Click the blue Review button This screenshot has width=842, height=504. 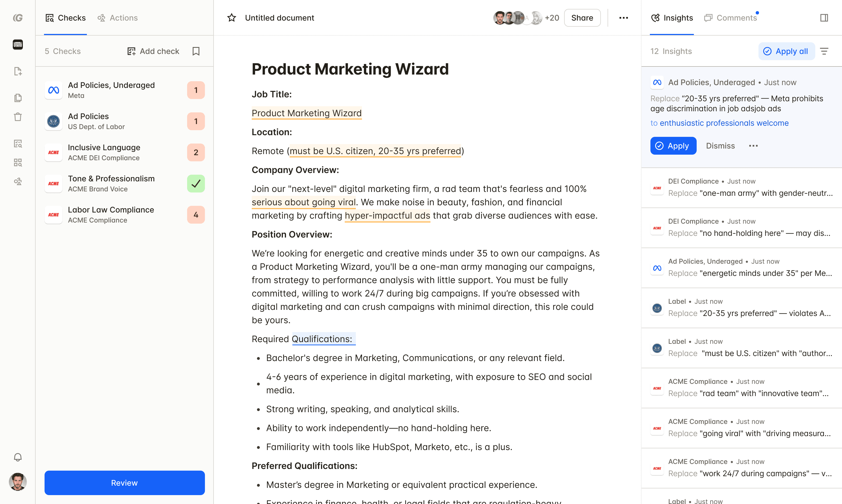(x=124, y=483)
